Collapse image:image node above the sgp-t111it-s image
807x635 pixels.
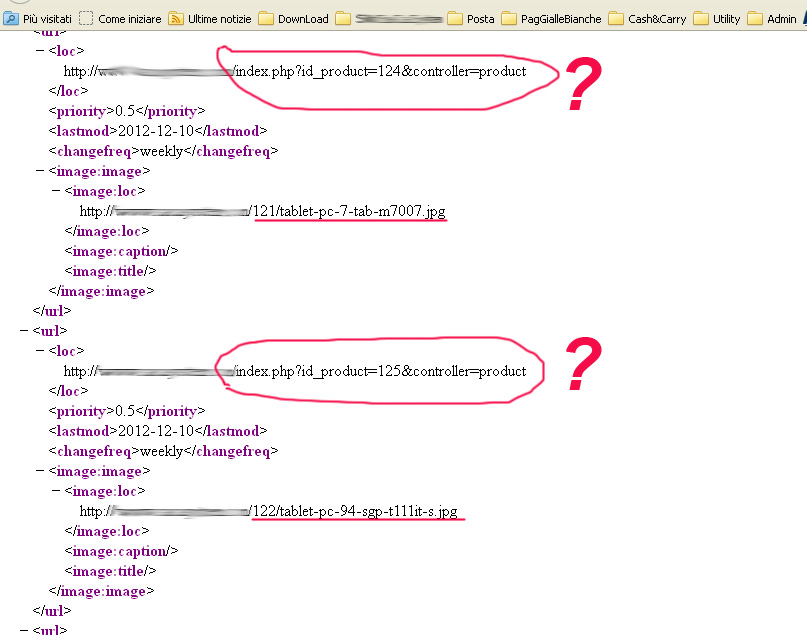coord(40,471)
